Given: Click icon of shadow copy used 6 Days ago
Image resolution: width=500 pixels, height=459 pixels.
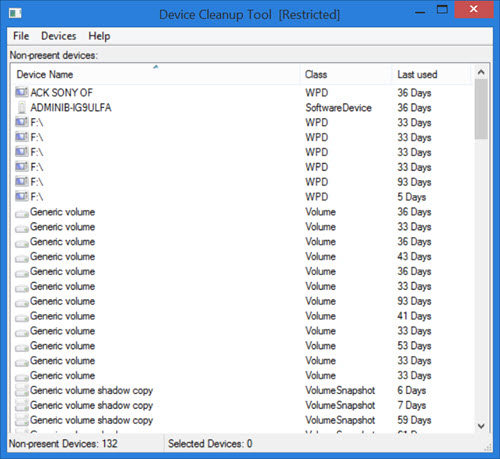Looking at the screenshot, I should point(22,390).
